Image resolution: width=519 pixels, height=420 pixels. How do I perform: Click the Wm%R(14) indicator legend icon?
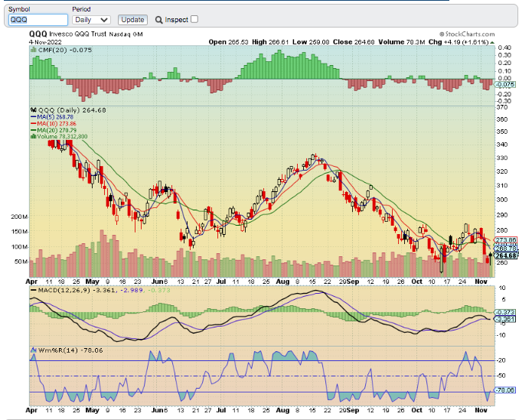click(x=34, y=350)
